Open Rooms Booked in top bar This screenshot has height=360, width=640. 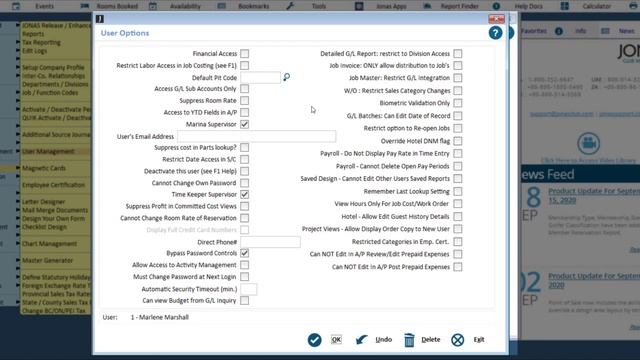click(x=117, y=6)
